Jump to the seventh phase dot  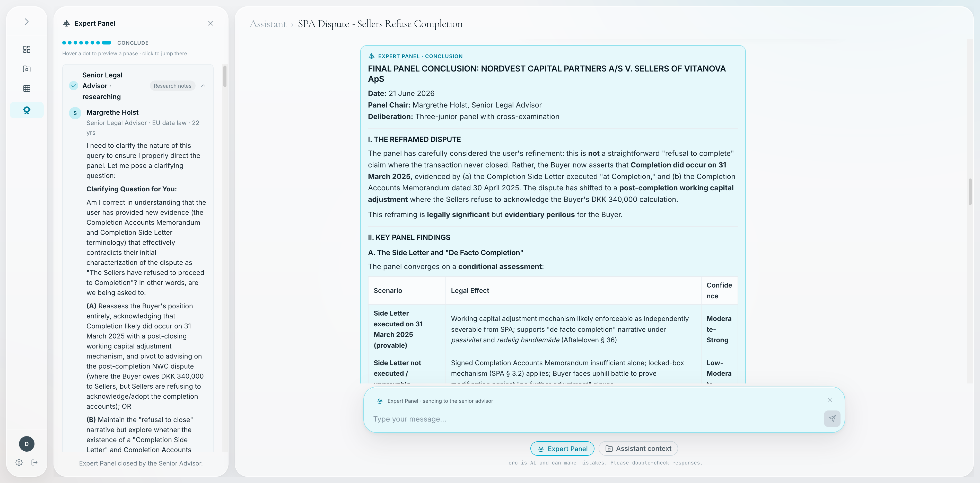point(98,43)
